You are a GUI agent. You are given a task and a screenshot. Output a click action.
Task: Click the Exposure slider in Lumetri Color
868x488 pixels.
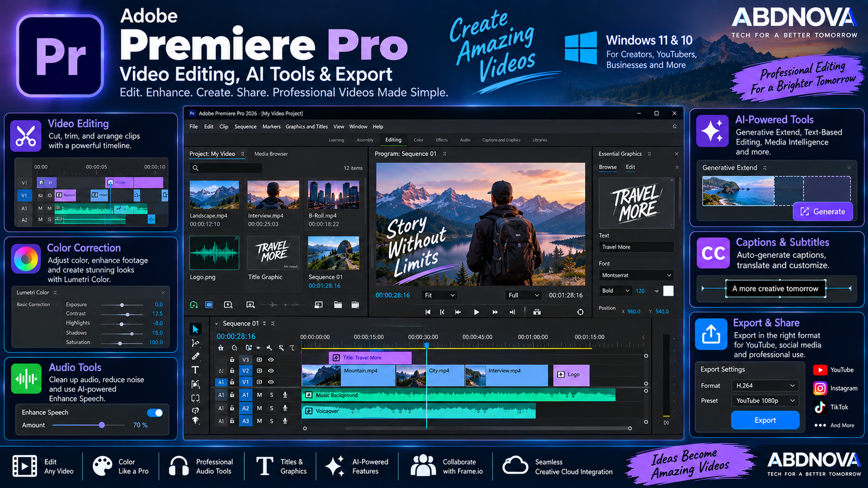[122, 305]
